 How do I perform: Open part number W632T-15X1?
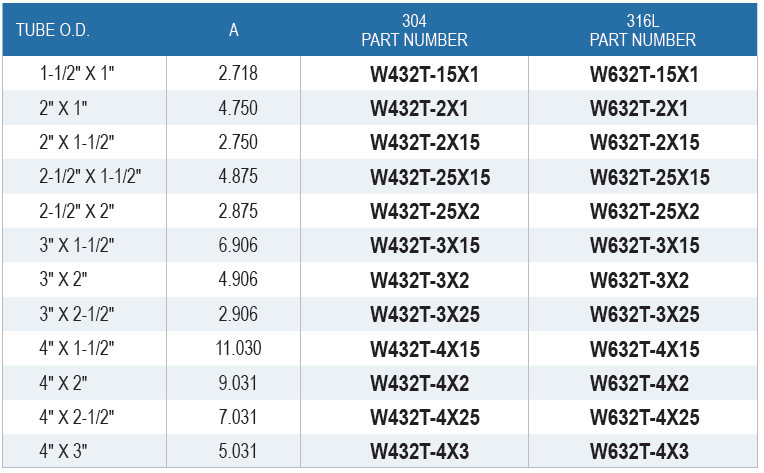point(644,75)
